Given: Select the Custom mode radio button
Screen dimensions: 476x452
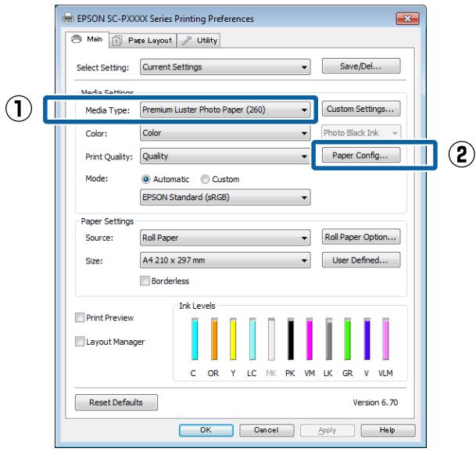Looking at the screenshot, I should [x=205, y=179].
